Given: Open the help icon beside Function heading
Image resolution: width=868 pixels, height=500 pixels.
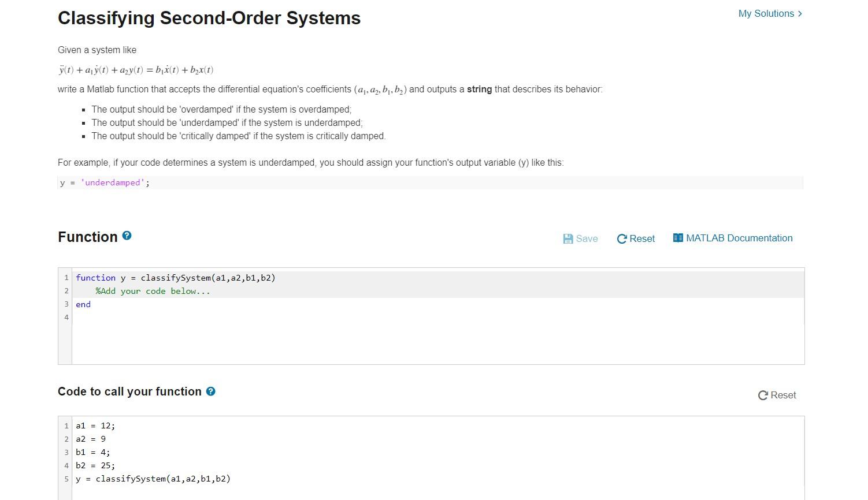Looking at the screenshot, I should (x=127, y=236).
